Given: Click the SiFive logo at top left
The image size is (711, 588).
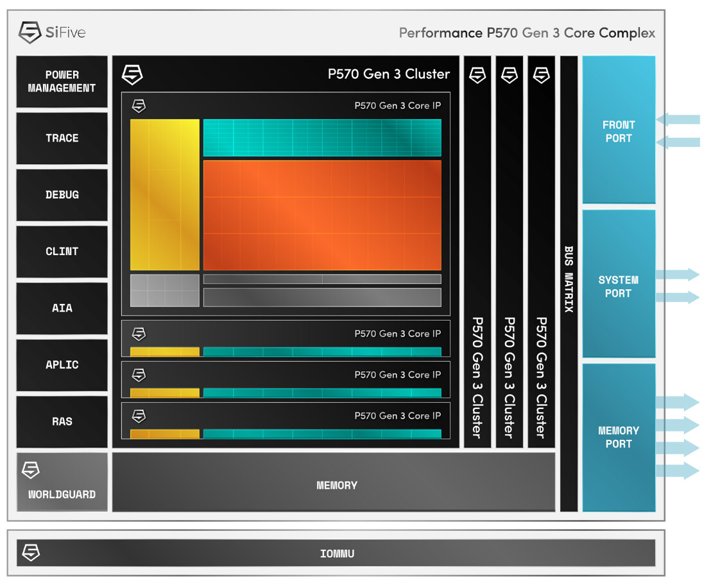Looking at the screenshot, I should click(x=52, y=32).
